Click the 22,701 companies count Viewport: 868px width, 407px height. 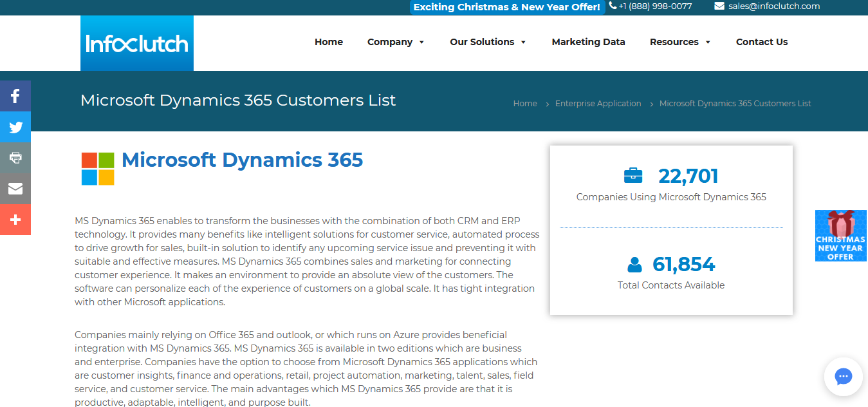pos(688,176)
